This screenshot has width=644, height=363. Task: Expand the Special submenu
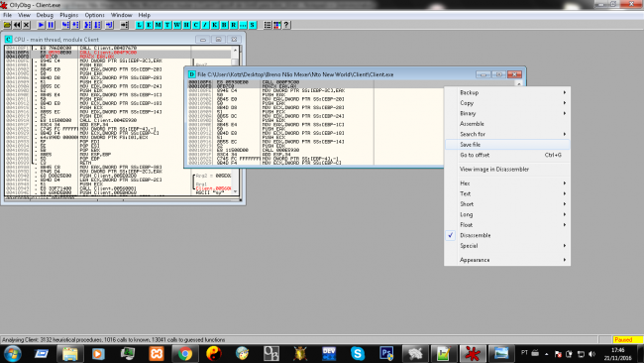point(507,246)
